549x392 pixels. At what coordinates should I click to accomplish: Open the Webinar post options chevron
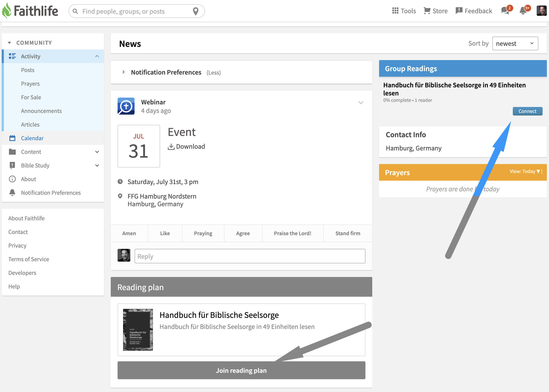(361, 103)
